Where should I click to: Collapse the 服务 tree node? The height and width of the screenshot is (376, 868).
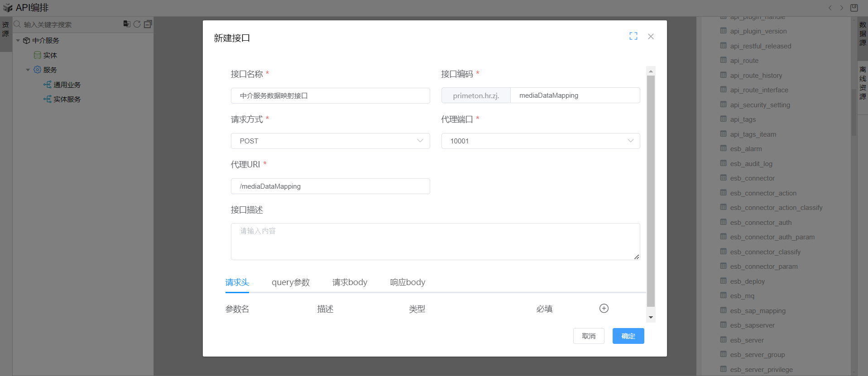[28, 70]
